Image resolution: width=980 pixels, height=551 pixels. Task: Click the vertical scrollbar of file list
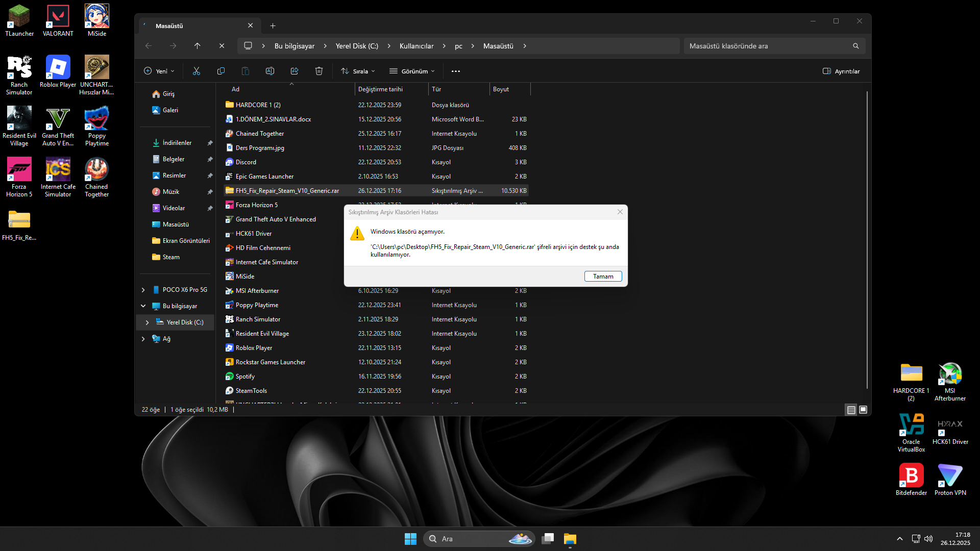[x=867, y=240]
